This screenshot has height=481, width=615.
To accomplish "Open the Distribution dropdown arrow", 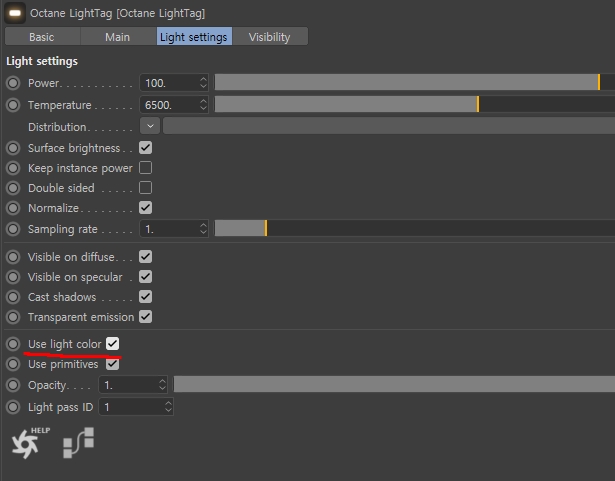I will pyautogui.click(x=150, y=126).
